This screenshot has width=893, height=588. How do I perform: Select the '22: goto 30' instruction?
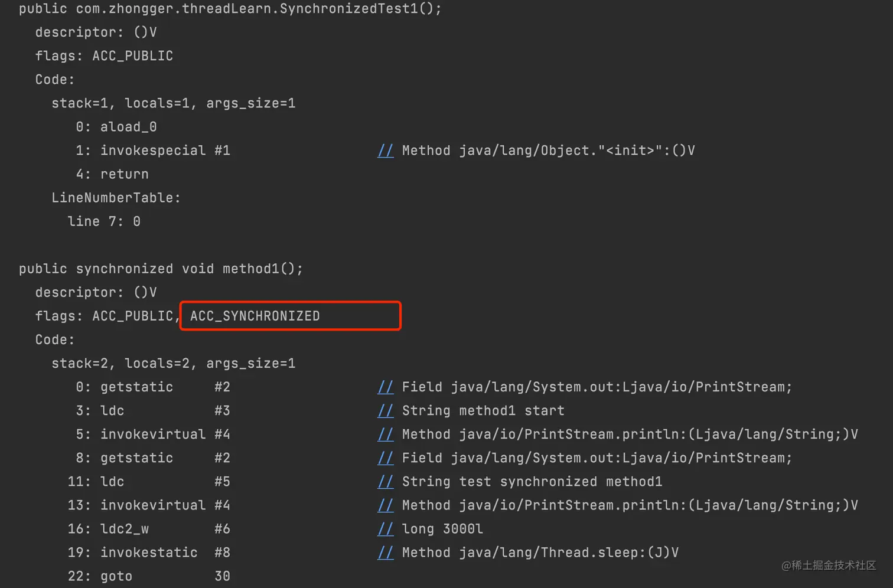(x=149, y=576)
